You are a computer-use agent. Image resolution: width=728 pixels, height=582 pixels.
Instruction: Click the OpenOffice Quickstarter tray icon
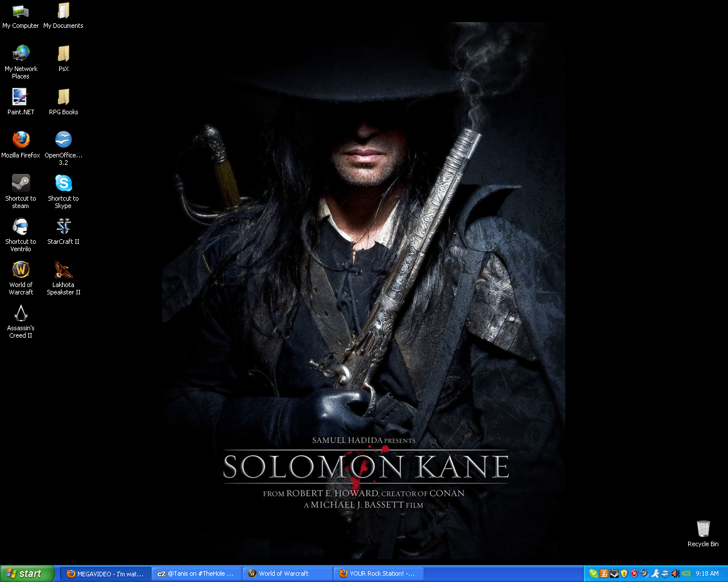[665, 573]
